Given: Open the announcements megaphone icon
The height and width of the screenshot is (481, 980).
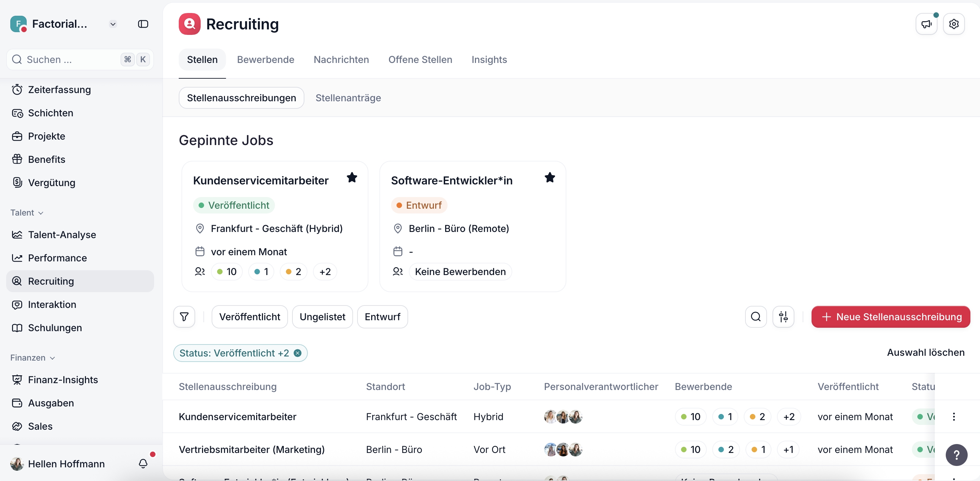Looking at the screenshot, I should tap(926, 24).
